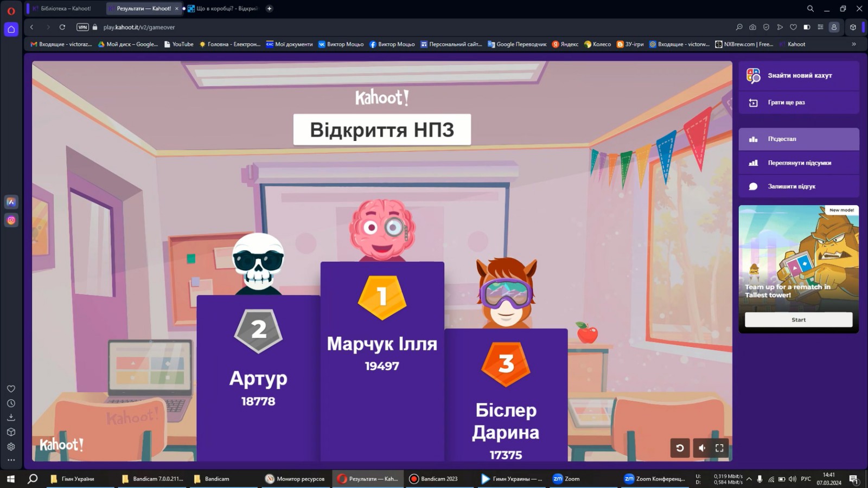Open the Opera start page home icon
The width and height of the screenshot is (868, 488).
point(11,29)
